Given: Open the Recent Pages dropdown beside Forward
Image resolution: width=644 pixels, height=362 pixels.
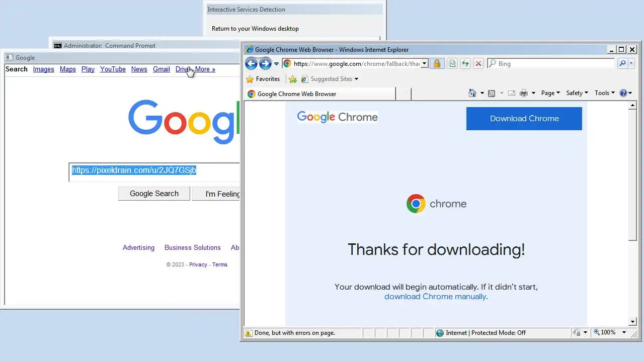Looking at the screenshot, I should 276,64.
